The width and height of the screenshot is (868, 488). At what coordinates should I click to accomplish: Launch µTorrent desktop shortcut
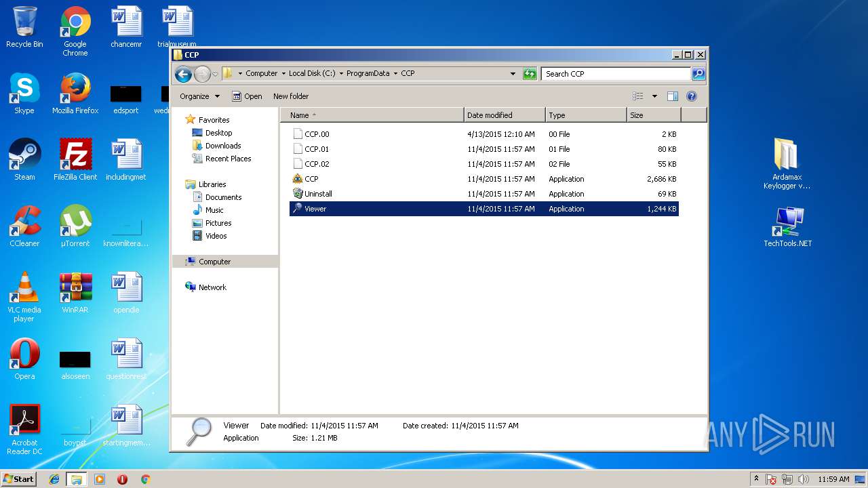click(x=75, y=226)
